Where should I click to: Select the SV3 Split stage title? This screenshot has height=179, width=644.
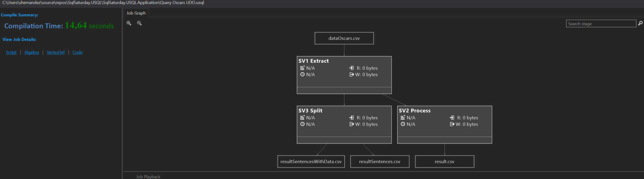310,111
